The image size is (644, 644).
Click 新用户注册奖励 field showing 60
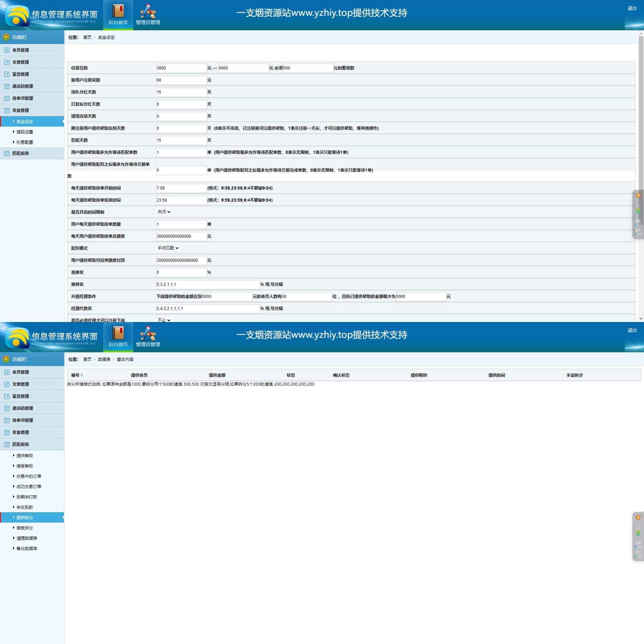click(x=181, y=80)
